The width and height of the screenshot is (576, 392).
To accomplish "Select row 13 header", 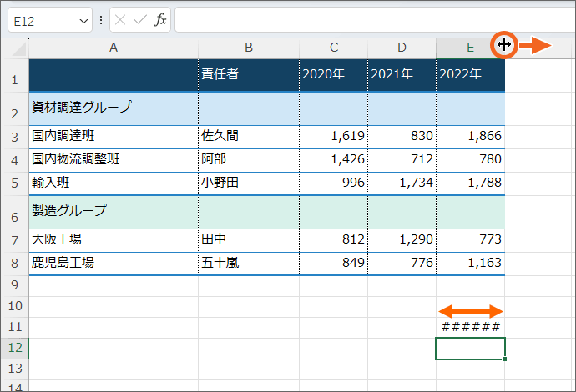I will 15,369.
